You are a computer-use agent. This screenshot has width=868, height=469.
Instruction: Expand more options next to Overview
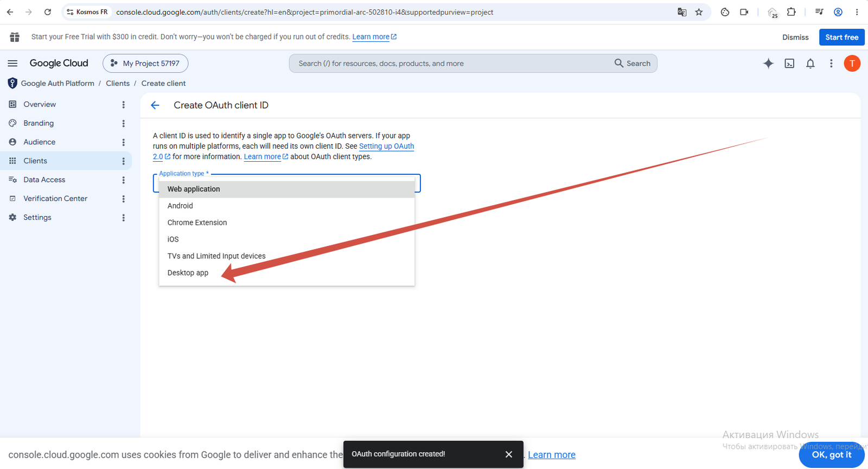(x=124, y=105)
